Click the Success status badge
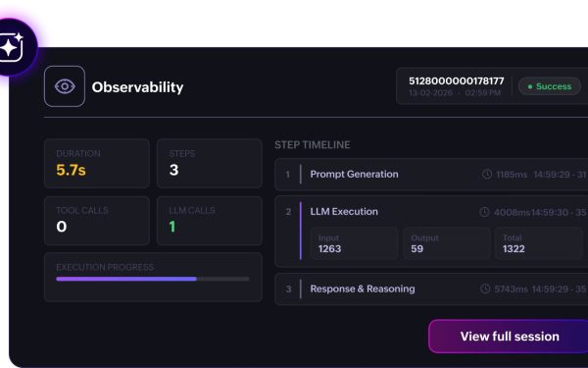Image resolution: width=588 pixels, height=368 pixels. (550, 86)
